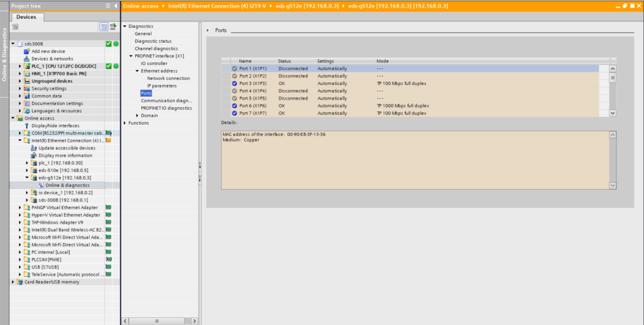
Task: Click OK status icon for Port 3
Action: [235, 83]
